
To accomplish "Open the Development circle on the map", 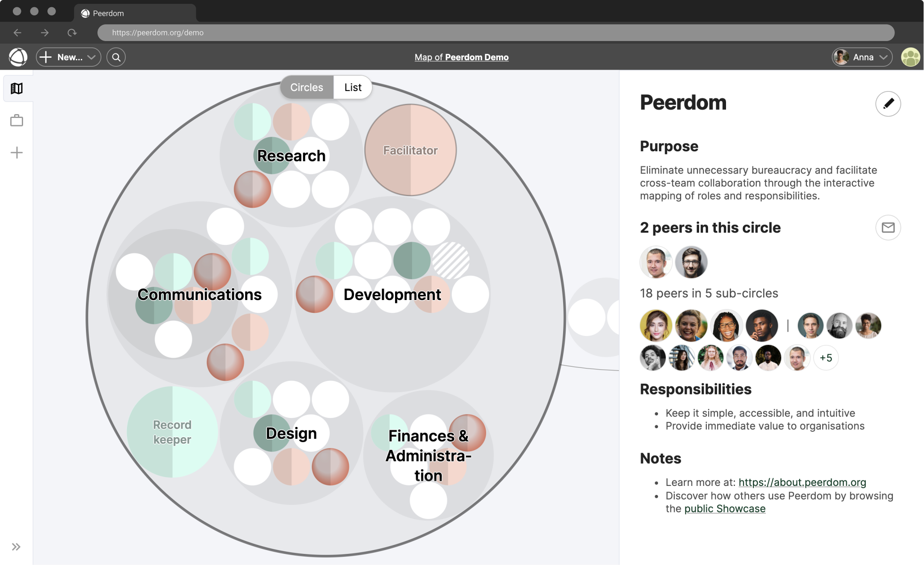I will pyautogui.click(x=392, y=294).
